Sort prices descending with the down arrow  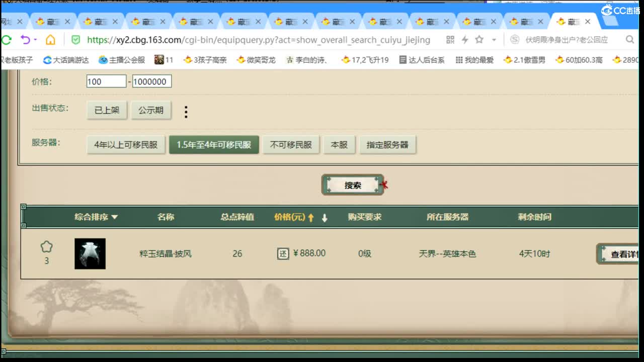pyautogui.click(x=324, y=217)
